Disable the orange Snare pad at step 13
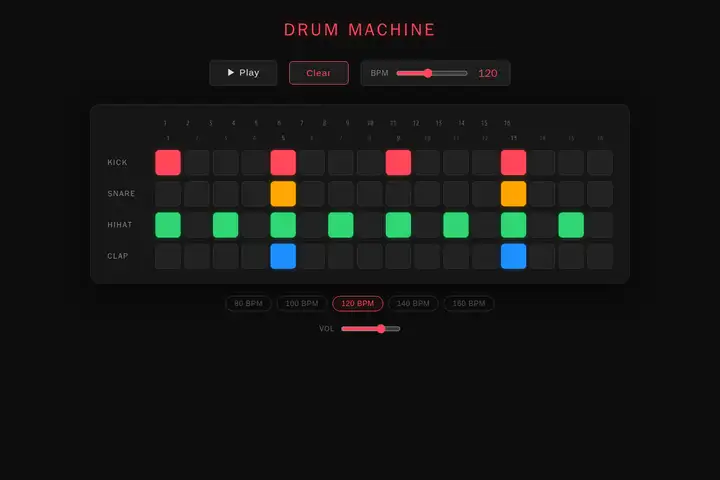Image resolution: width=720 pixels, height=480 pixels. tap(513, 194)
